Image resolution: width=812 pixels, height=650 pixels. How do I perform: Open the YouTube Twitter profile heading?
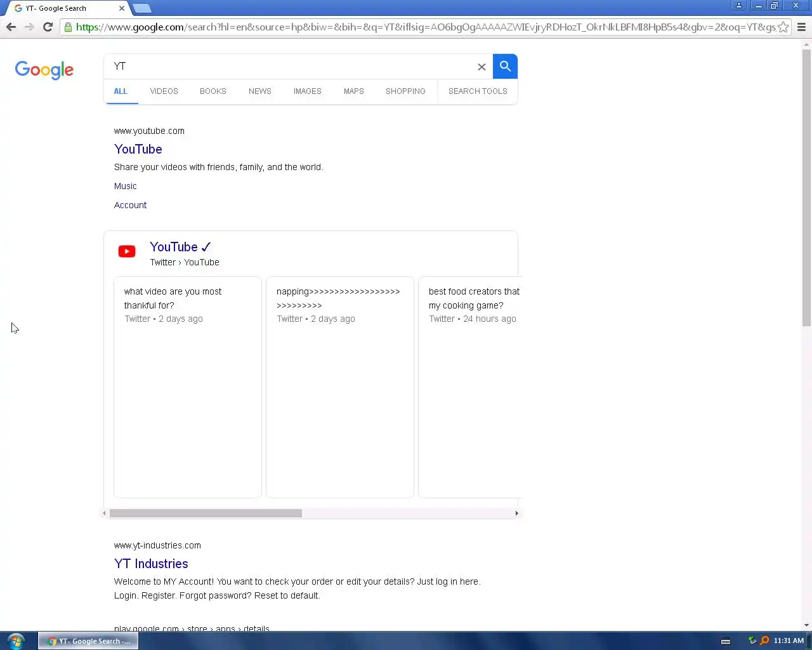(x=180, y=247)
